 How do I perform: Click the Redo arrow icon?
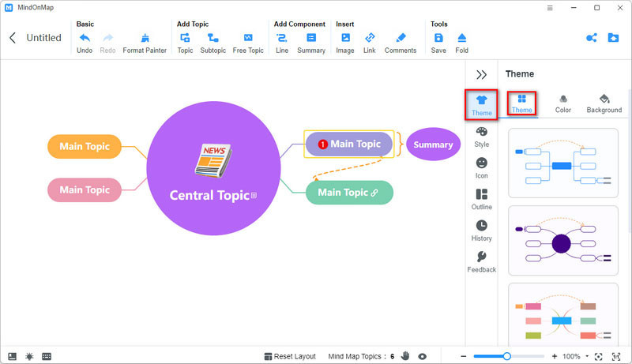click(x=107, y=38)
